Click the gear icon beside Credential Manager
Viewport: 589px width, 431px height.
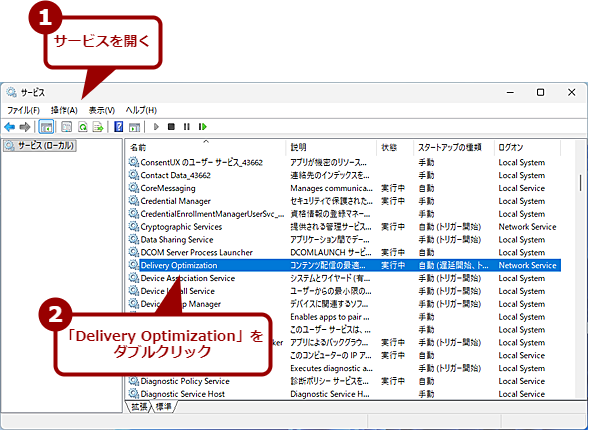[x=133, y=201]
